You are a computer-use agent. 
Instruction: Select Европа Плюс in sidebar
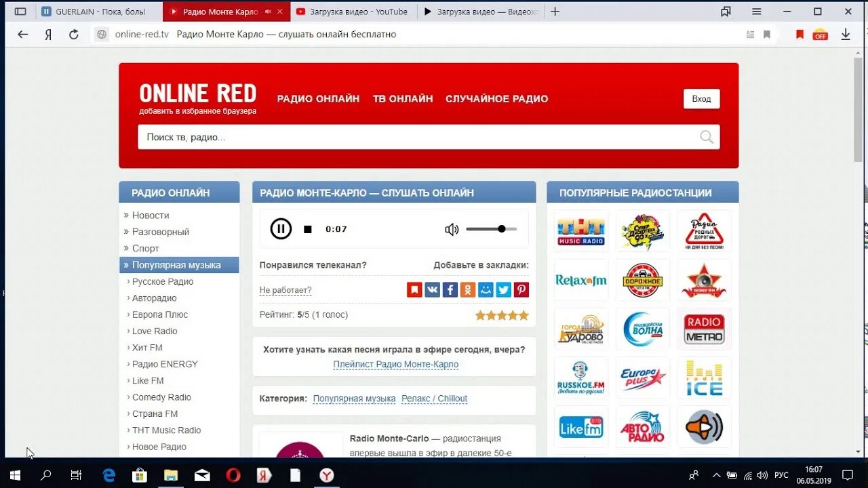160,314
